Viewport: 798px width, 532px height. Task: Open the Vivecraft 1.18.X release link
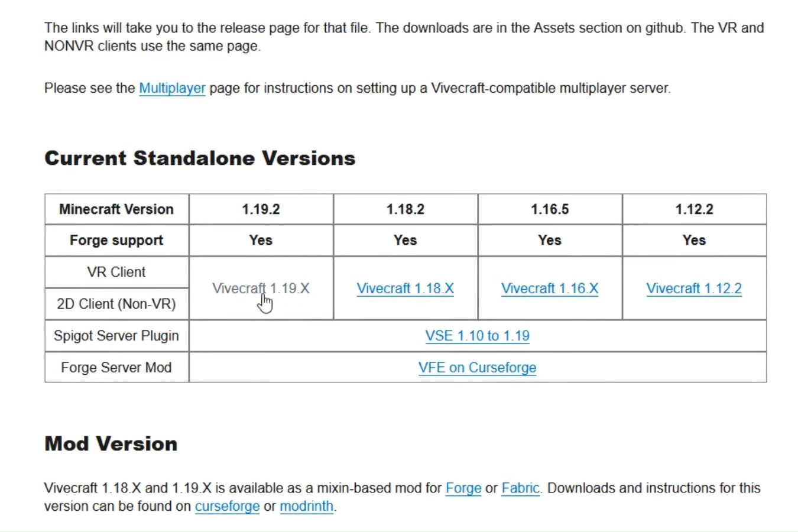(405, 288)
